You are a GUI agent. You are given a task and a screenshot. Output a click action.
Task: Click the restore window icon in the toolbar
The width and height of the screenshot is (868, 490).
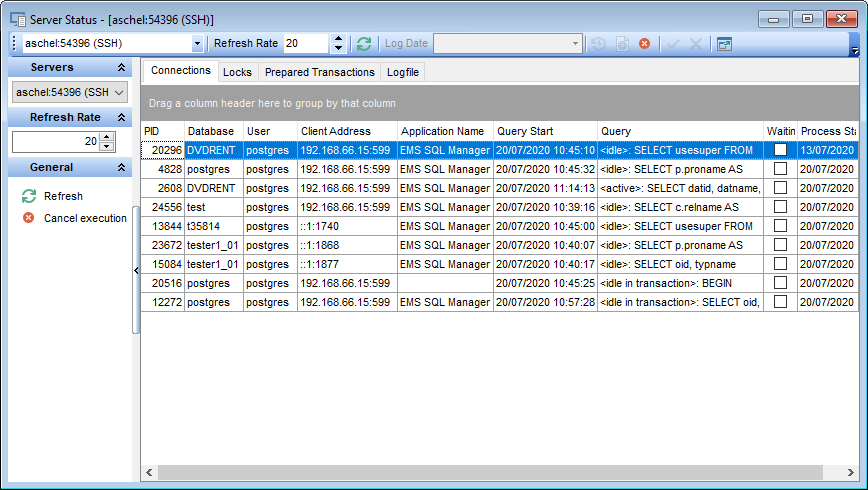tap(724, 44)
